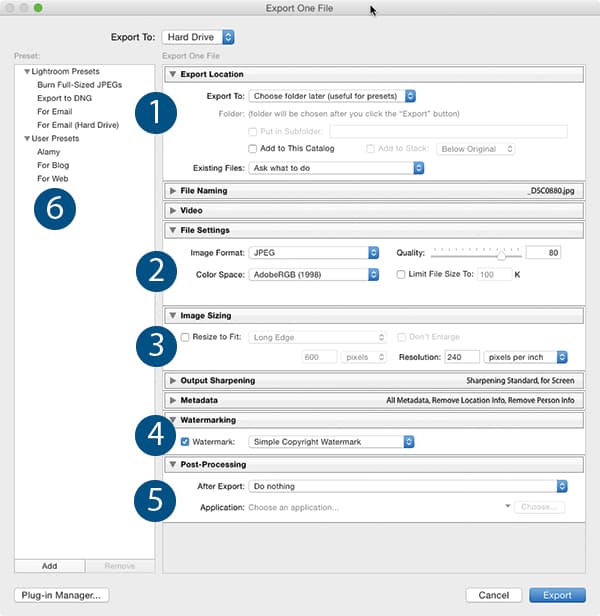Expand the Metadata section
The image size is (600, 616).
pos(173,400)
